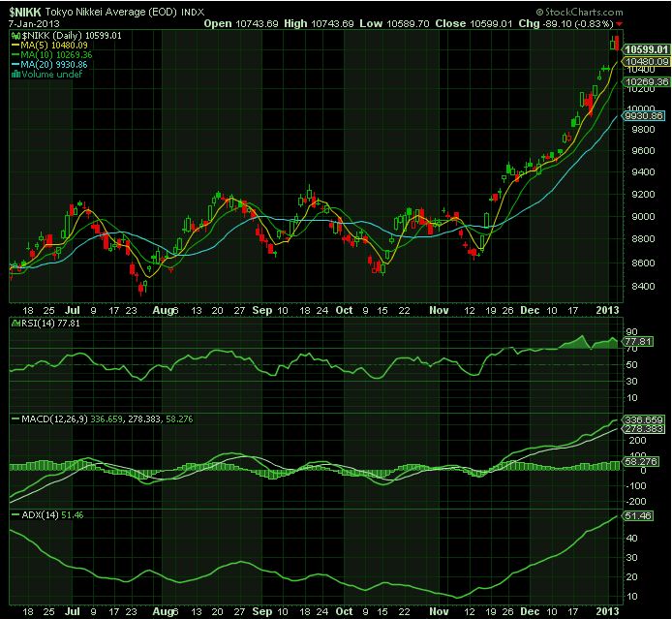Image resolution: width=672 pixels, height=619 pixels.
Task: Select the High 10743.69 header value
Action: click(319, 23)
